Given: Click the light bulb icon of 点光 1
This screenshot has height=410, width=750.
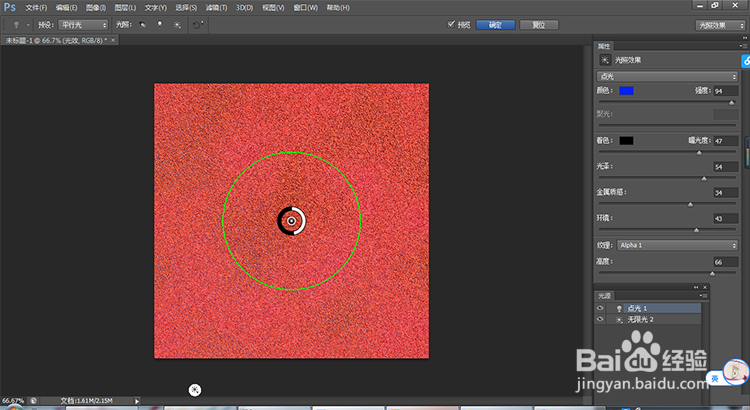Looking at the screenshot, I should click(x=619, y=309).
